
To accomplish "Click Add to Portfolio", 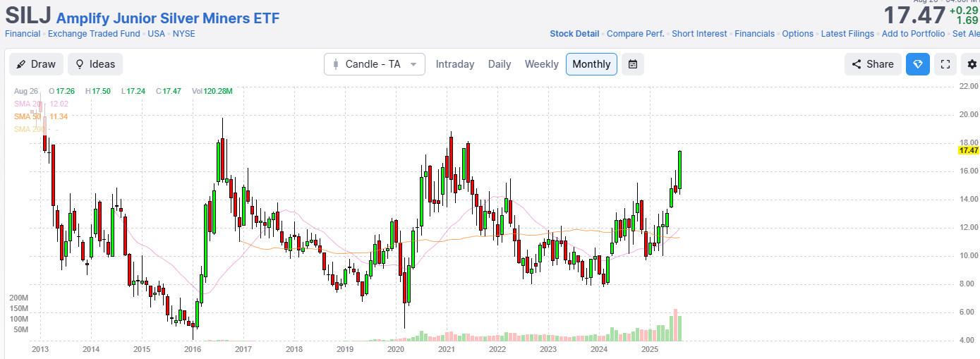I will [913, 34].
